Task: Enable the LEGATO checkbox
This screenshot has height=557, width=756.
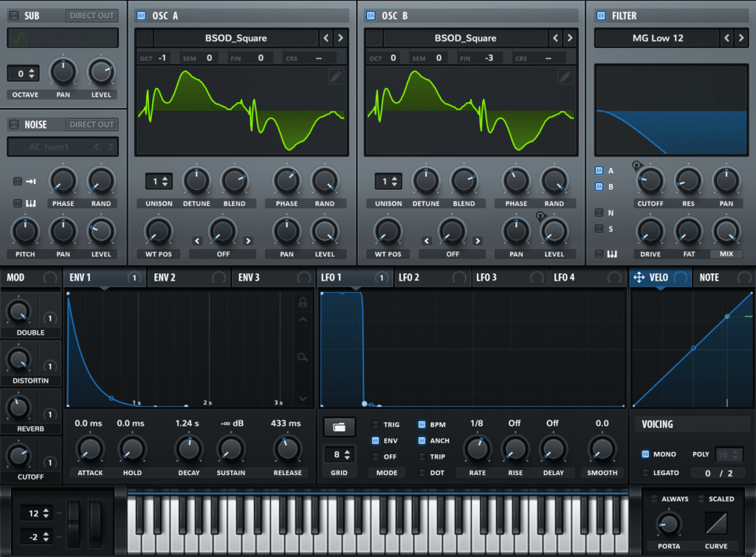Action: click(x=646, y=473)
